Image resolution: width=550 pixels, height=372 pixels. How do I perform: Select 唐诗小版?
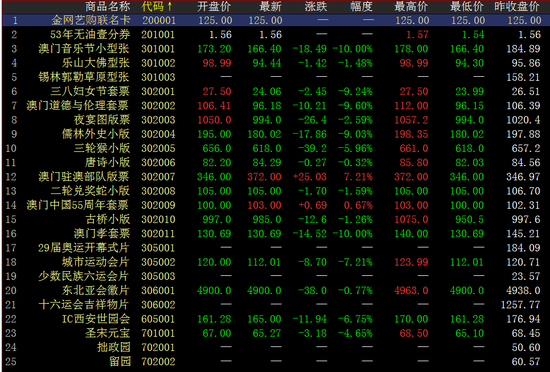click(x=107, y=162)
